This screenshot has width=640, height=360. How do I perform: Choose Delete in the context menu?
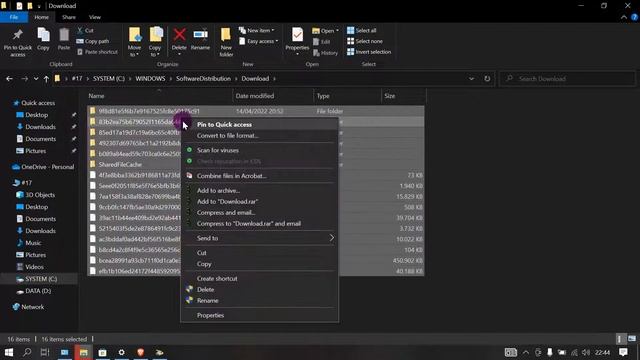pyautogui.click(x=260, y=289)
